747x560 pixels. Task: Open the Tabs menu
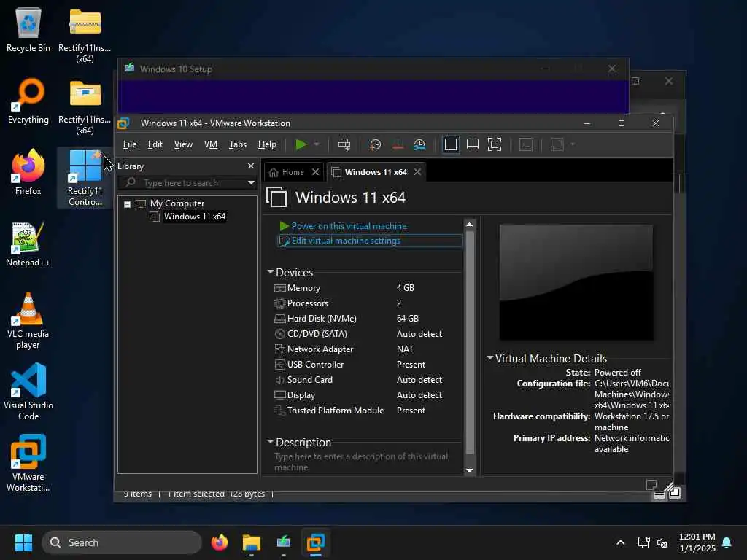click(x=237, y=144)
